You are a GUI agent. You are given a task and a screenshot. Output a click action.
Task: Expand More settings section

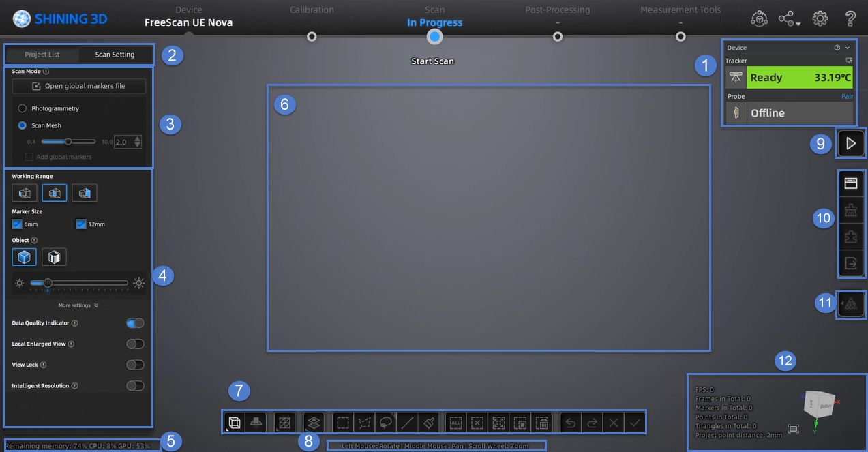[78, 305]
